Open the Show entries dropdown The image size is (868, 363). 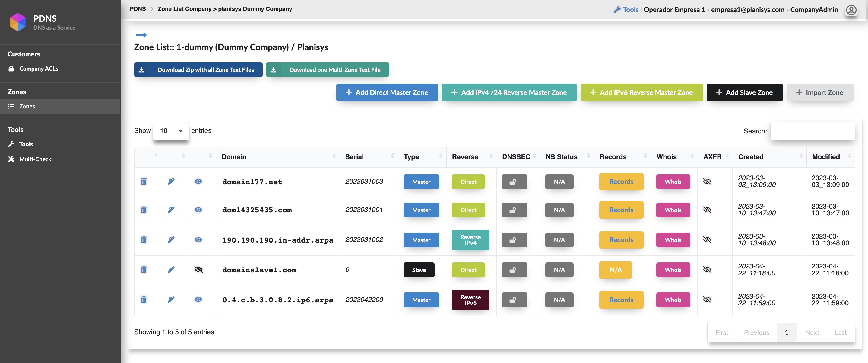click(171, 131)
